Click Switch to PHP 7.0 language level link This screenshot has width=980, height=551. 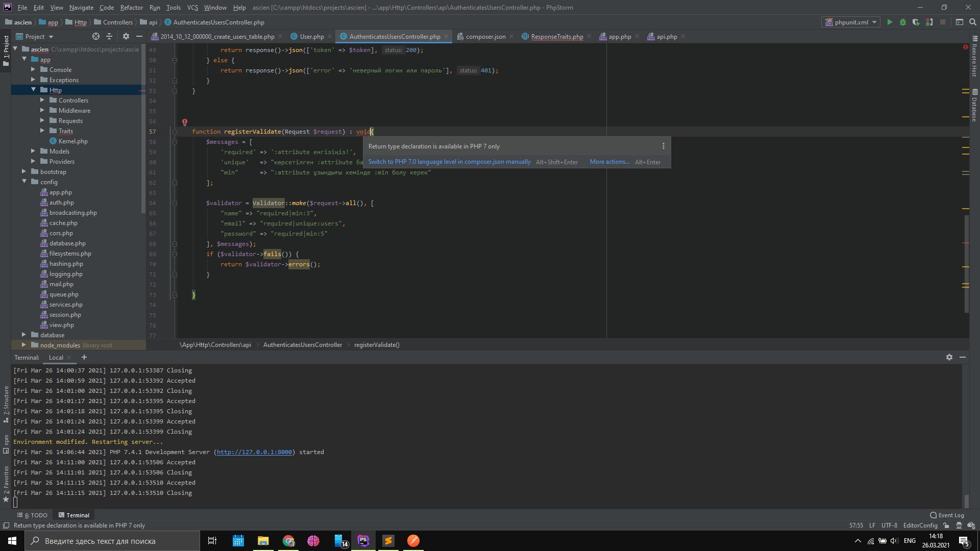click(449, 162)
